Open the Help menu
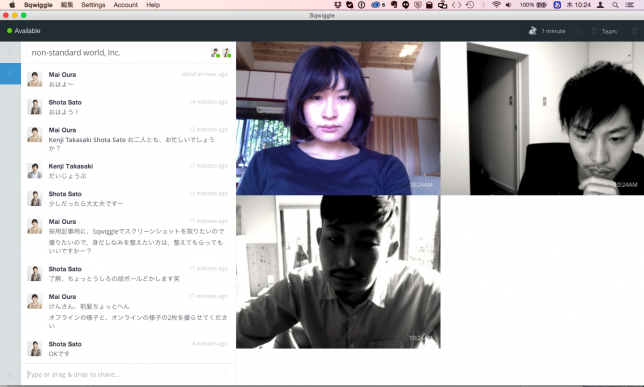 [153, 5]
